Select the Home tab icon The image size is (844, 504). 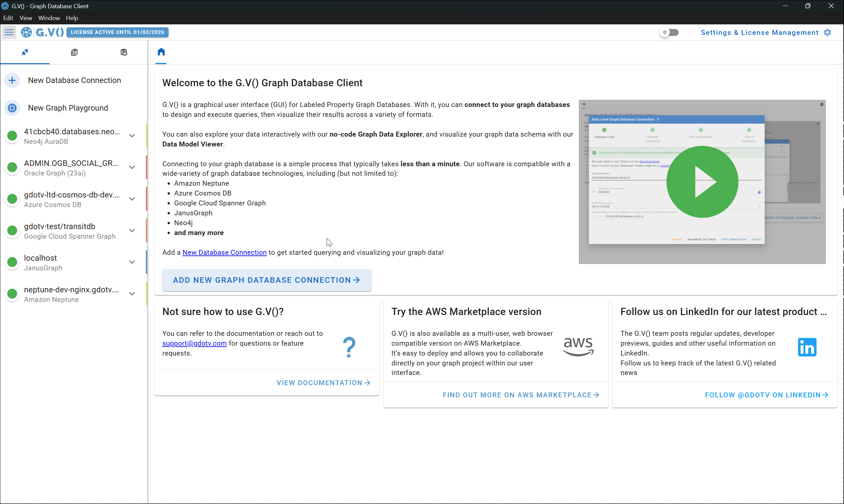pyautogui.click(x=161, y=52)
